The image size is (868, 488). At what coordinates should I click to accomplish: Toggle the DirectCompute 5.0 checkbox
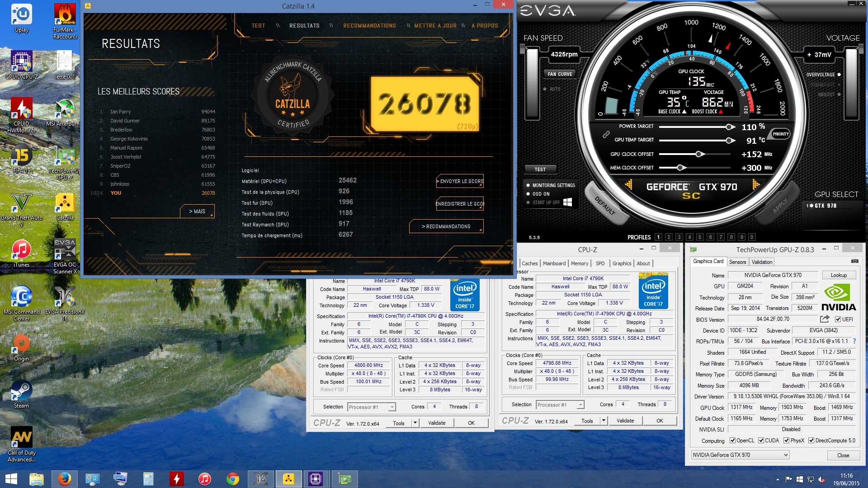(811, 441)
